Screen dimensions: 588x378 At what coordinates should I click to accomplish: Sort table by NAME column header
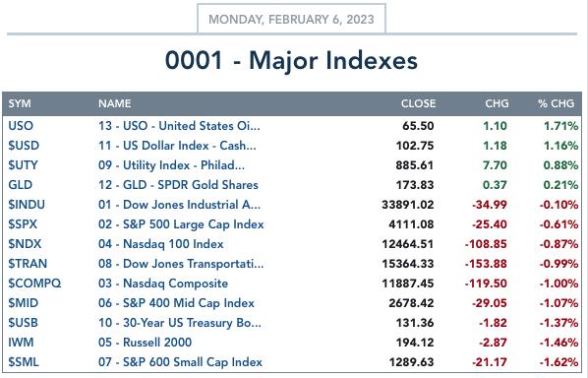[x=114, y=103]
